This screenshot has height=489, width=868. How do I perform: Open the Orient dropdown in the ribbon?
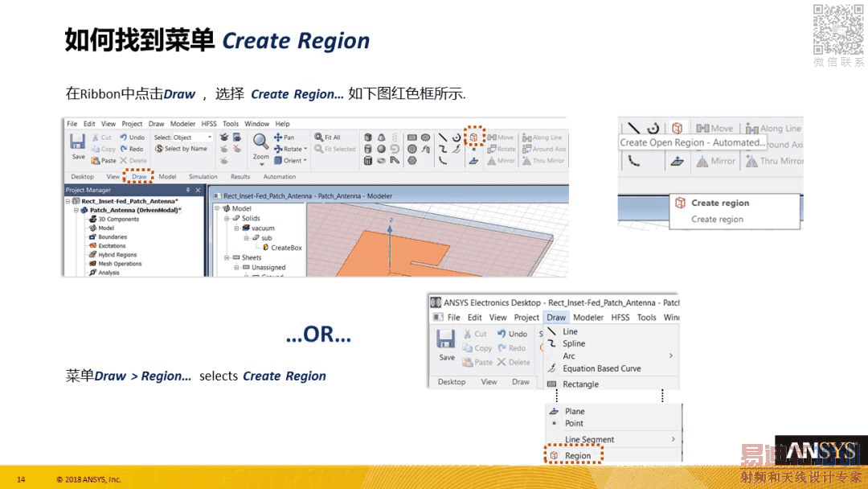(x=290, y=161)
